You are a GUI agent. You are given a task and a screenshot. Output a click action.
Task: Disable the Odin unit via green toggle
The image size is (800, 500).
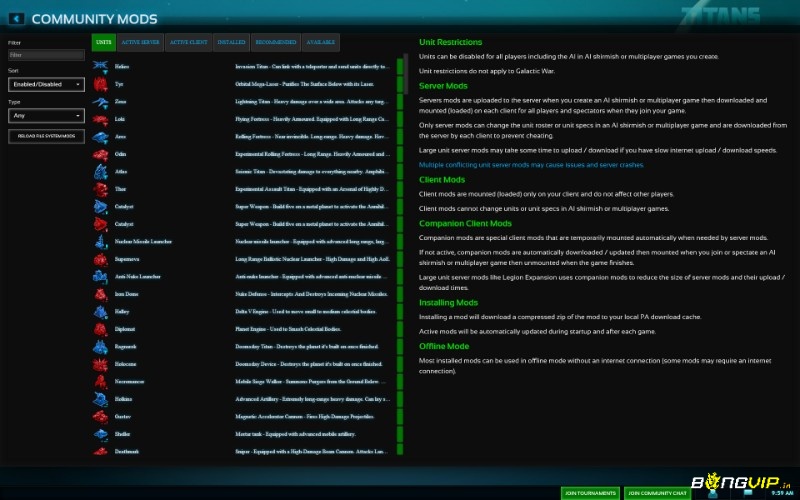(x=400, y=153)
